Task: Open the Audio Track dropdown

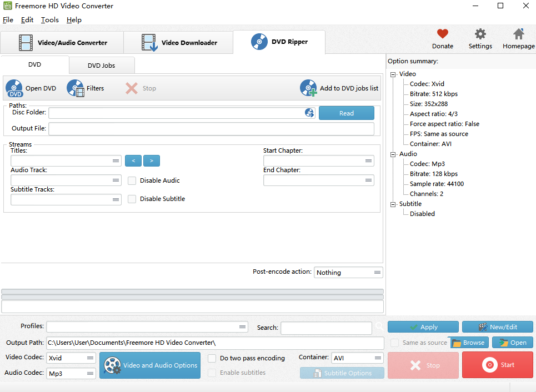Action: coord(66,180)
